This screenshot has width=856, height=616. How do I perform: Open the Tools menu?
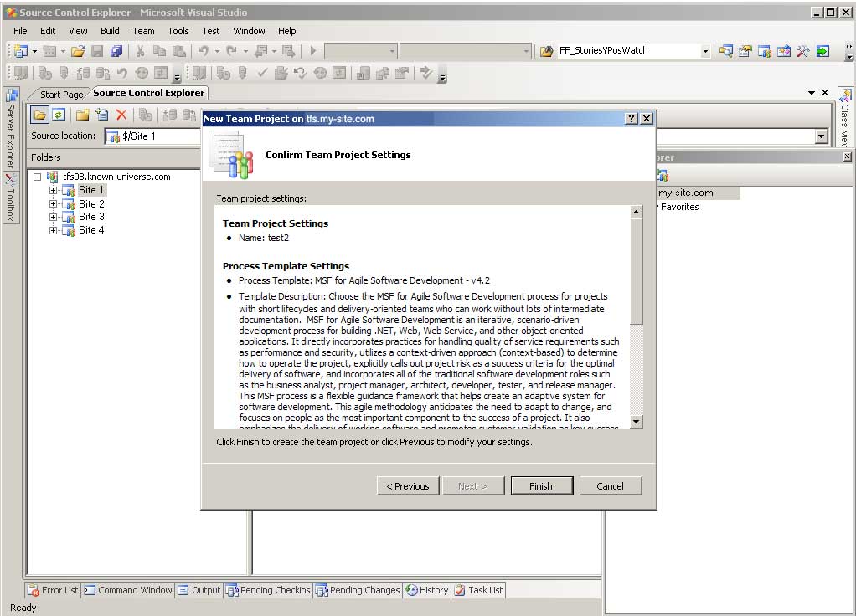(x=178, y=31)
